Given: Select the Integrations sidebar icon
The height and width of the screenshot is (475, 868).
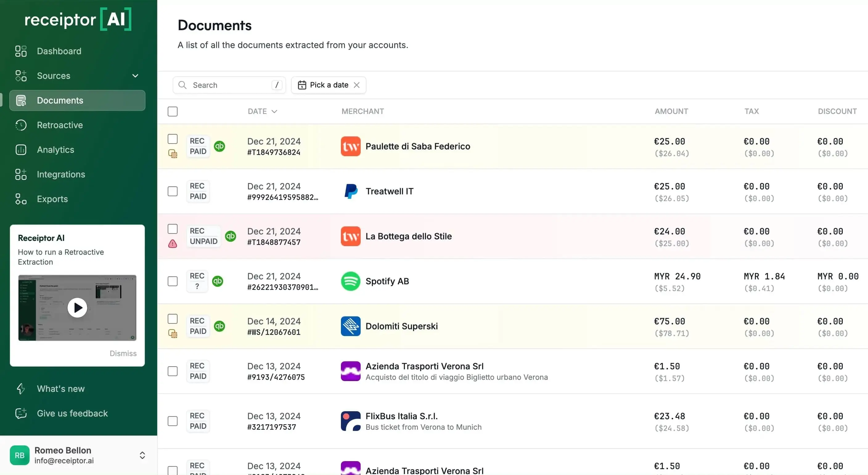Looking at the screenshot, I should tap(20, 174).
